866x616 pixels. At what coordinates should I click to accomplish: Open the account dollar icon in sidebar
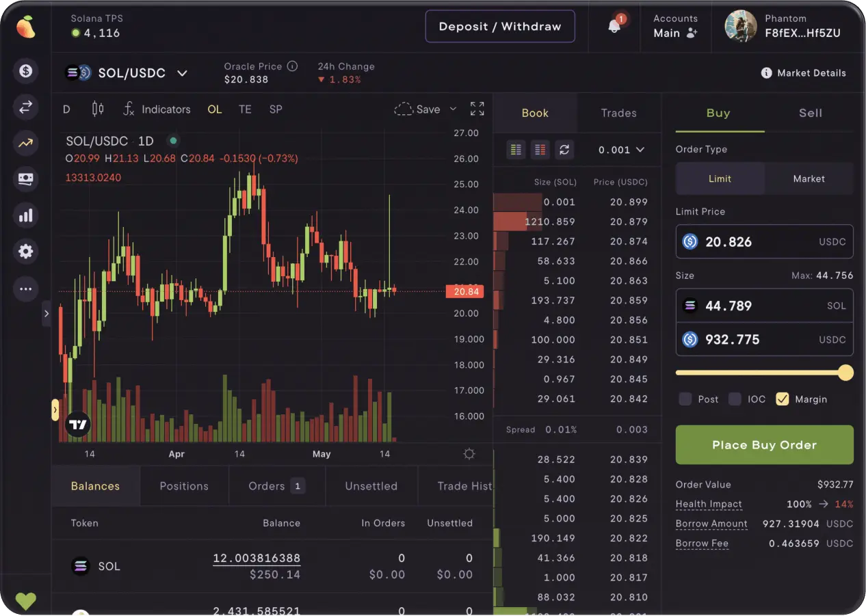[x=26, y=70]
